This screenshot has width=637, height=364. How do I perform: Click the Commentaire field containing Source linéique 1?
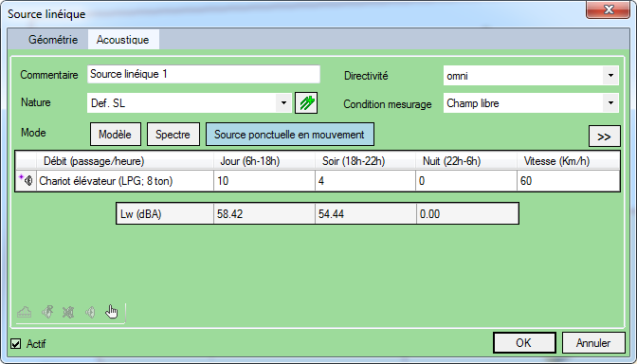tap(204, 74)
